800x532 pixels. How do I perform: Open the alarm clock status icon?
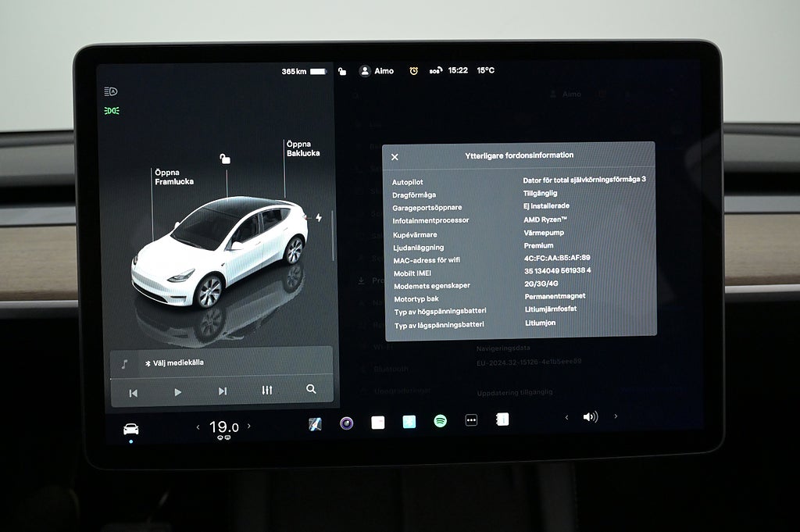(x=413, y=70)
